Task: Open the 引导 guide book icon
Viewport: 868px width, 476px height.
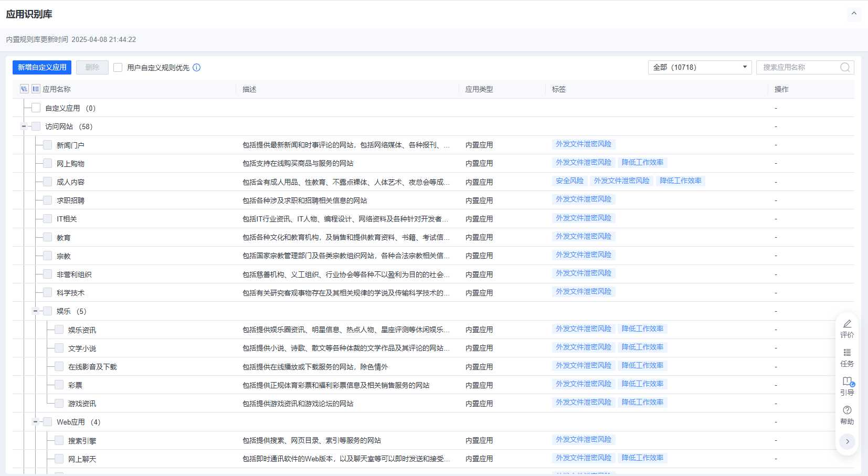Action: (847, 382)
